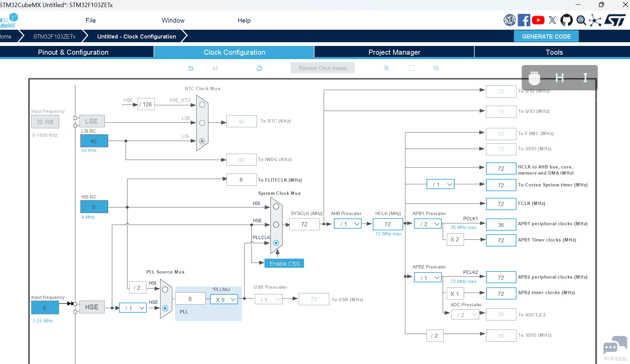This screenshot has height=364, width=630.
Task: Click the APB2 peripheral clocks value field
Action: coord(501,278)
